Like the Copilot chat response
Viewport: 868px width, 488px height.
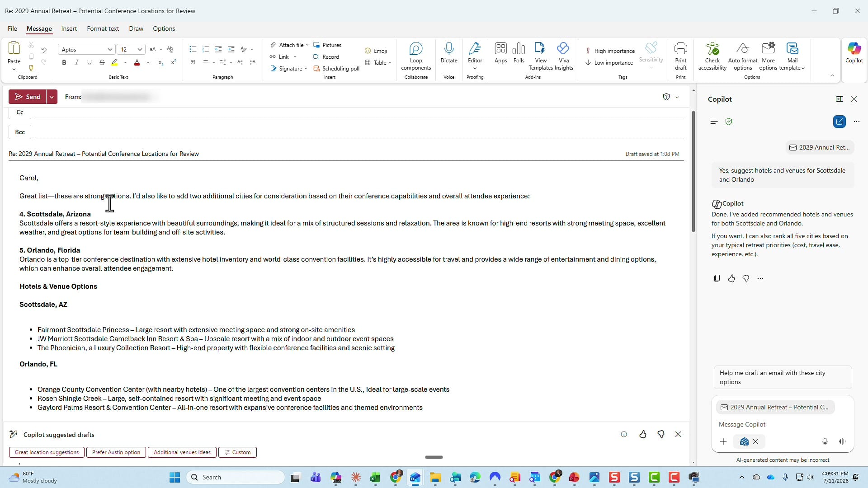tap(731, 278)
